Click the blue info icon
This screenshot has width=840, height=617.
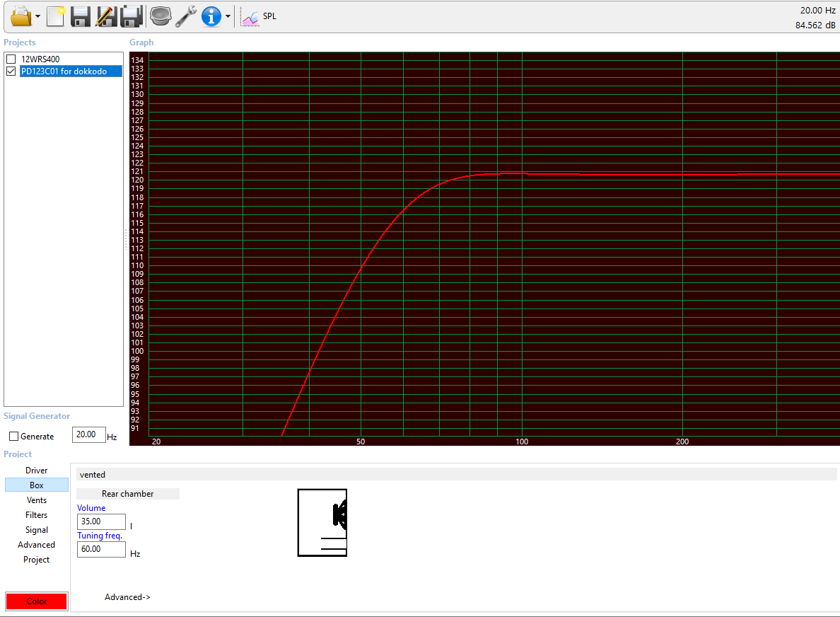point(211,16)
